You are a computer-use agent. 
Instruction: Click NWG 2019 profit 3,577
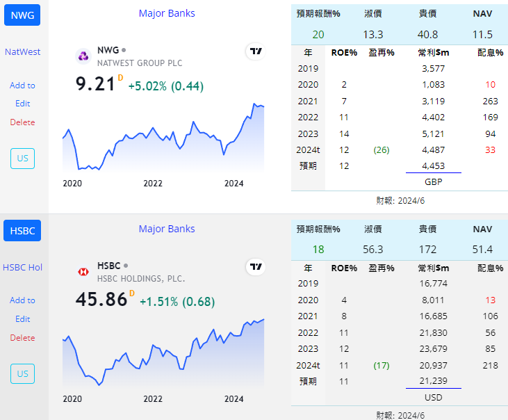coord(433,69)
